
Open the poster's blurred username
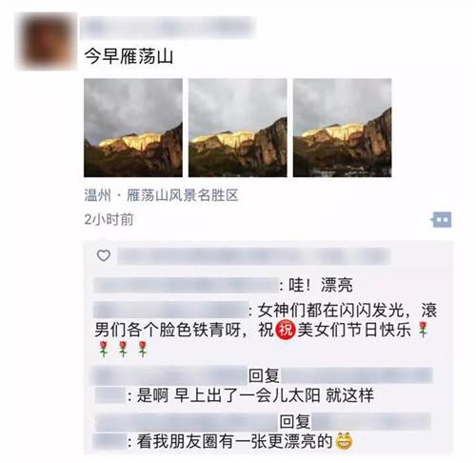click(168, 28)
